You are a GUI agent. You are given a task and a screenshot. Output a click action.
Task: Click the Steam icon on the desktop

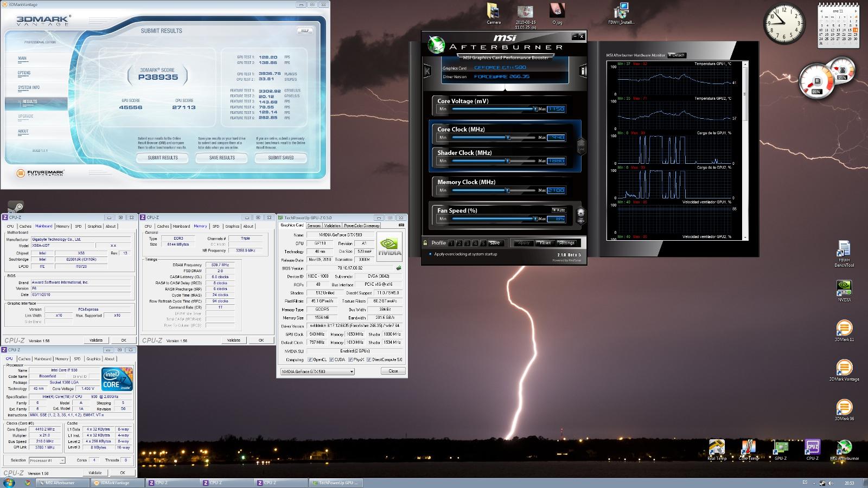[15, 208]
